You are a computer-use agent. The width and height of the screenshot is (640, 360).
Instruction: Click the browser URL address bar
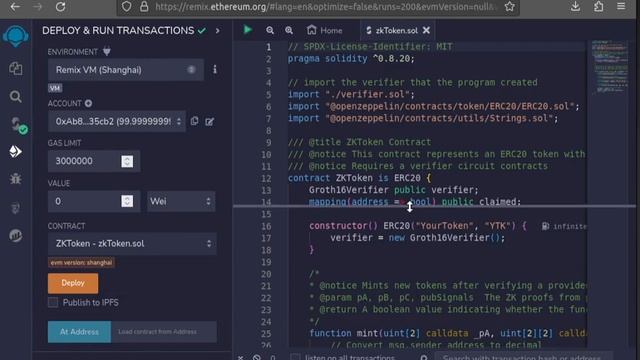coord(318,7)
